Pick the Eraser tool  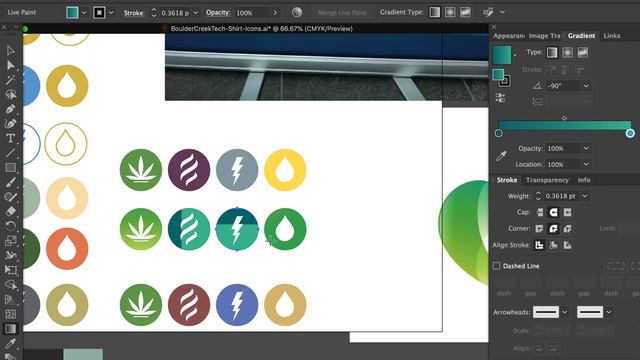pyautogui.click(x=11, y=211)
